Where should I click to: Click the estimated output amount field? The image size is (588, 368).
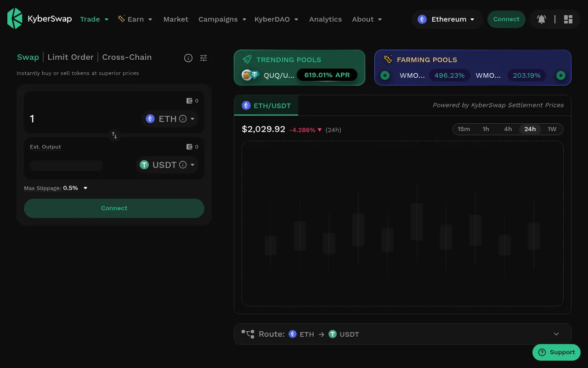point(66,165)
